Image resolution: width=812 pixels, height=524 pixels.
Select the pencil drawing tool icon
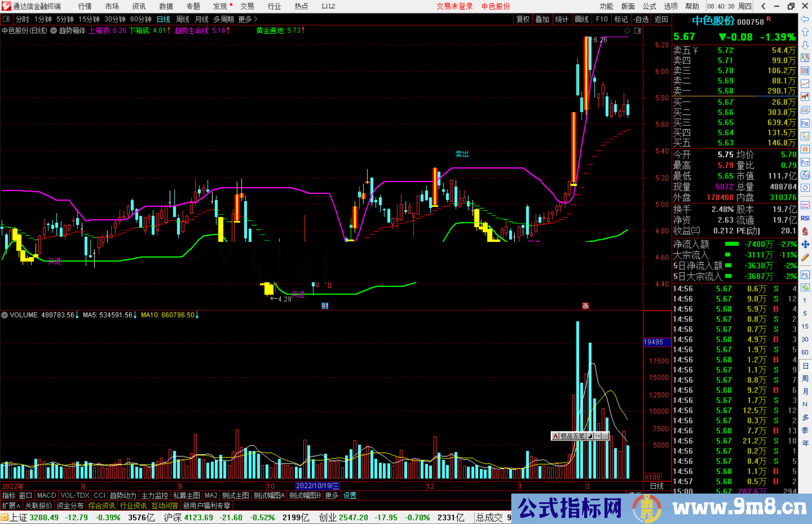[805, 257]
